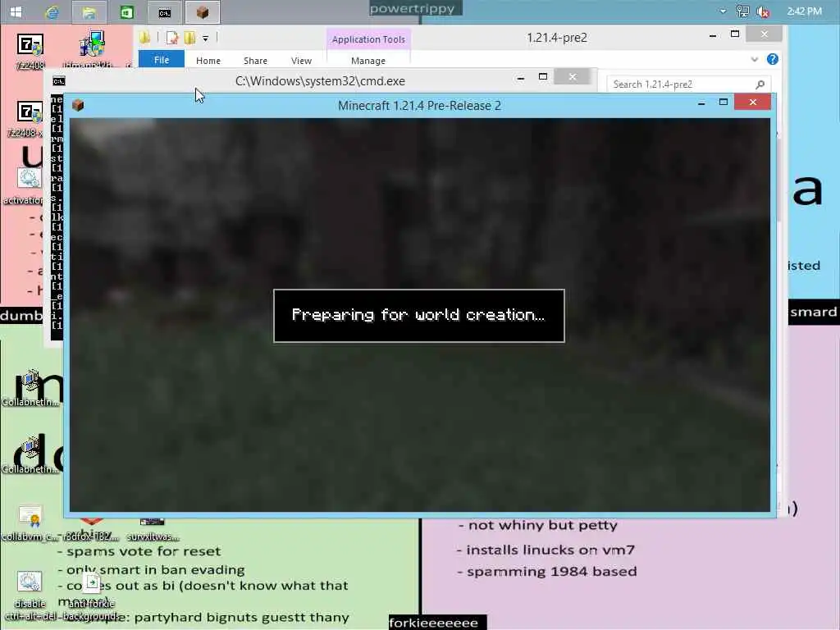Open the Minecraft window system menu icon
Screen dimensions: 840x630
78,105
